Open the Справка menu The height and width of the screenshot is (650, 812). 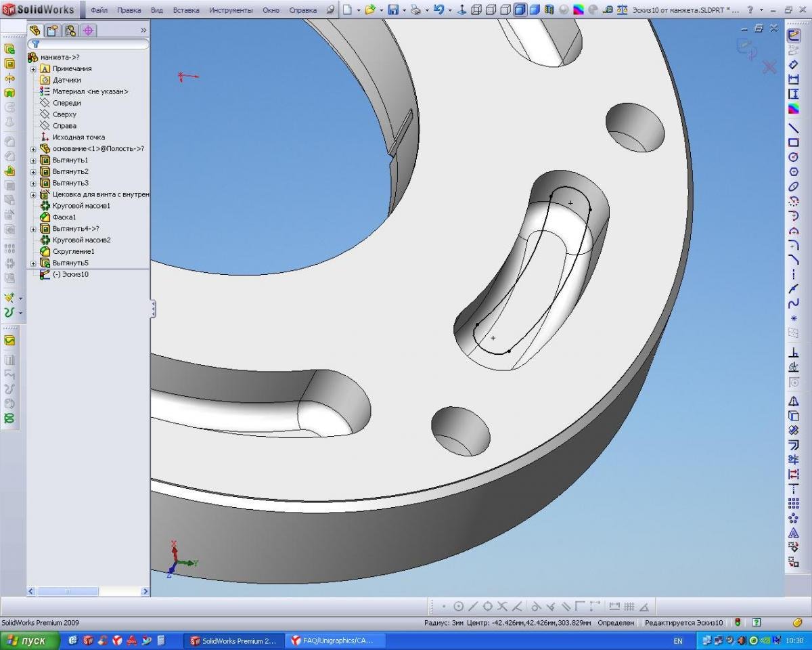pyautogui.click(x=303, y=10)
